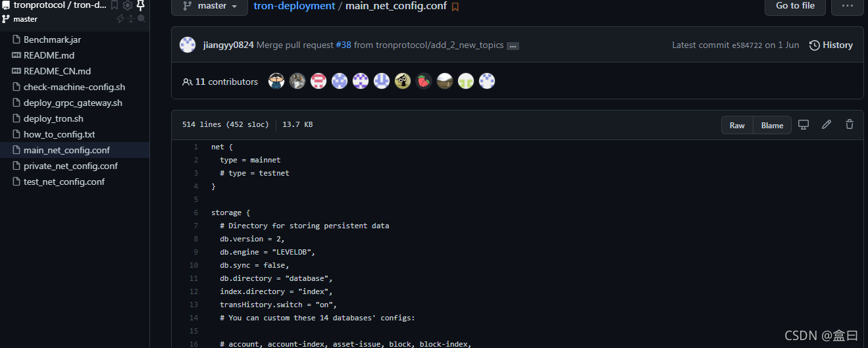Open file in GitHub Desktop monitor icon
868x348 pixels.
coord(804,124)
